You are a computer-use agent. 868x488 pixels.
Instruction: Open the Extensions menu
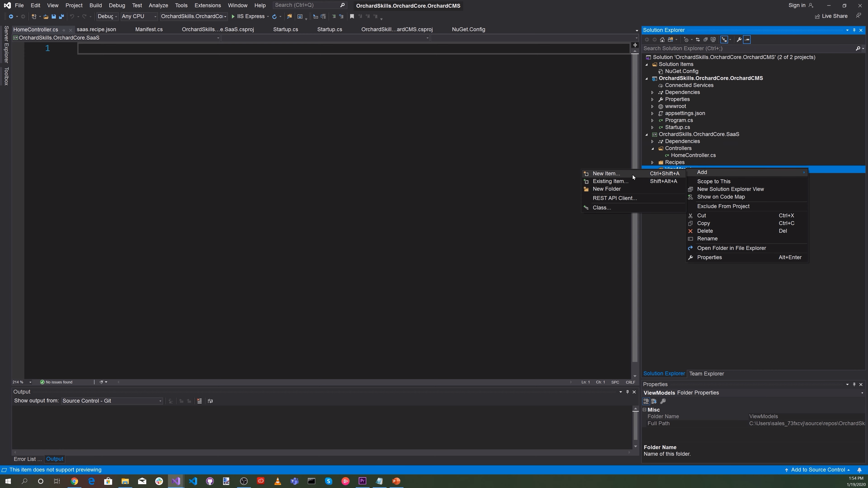point(208,5)
